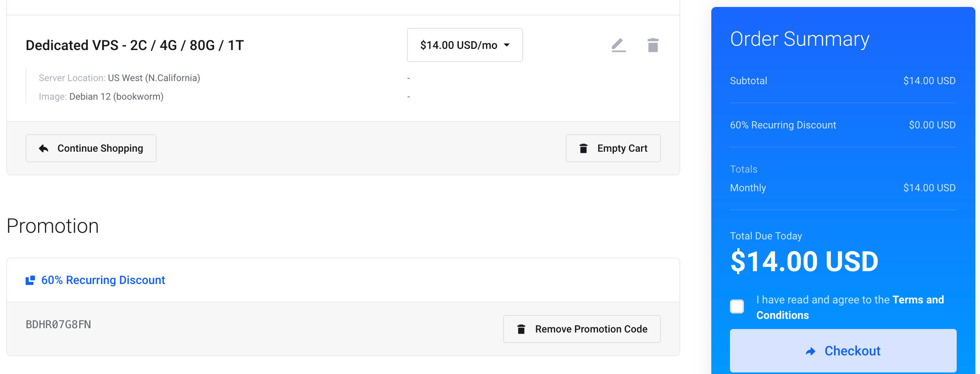The width and height of the screenshot is (980, 374).
Task: Select the BDHR07G8FN promo code text
Action: click(x=58, y=324)
